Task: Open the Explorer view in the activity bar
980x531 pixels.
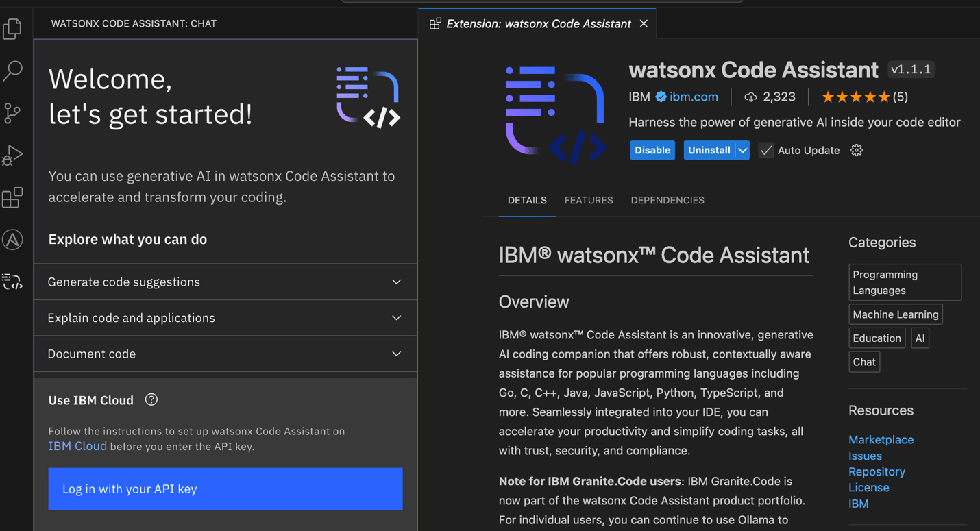Action: [12, 29]
